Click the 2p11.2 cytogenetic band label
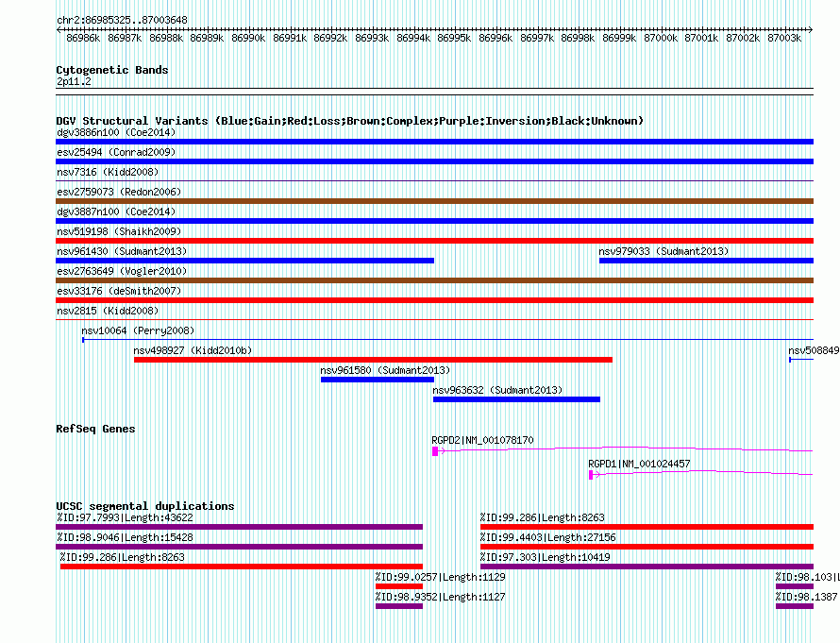Viewport: 840px width, 643px height. [x=74, y=81]
